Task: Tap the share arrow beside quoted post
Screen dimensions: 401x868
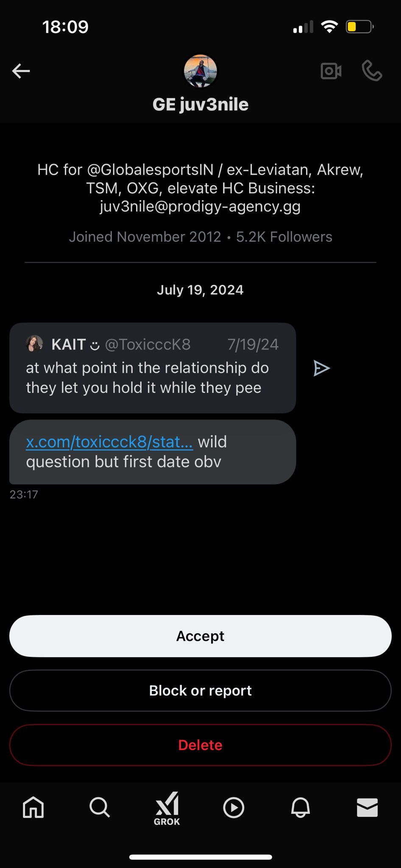Action: pos(321,368)
